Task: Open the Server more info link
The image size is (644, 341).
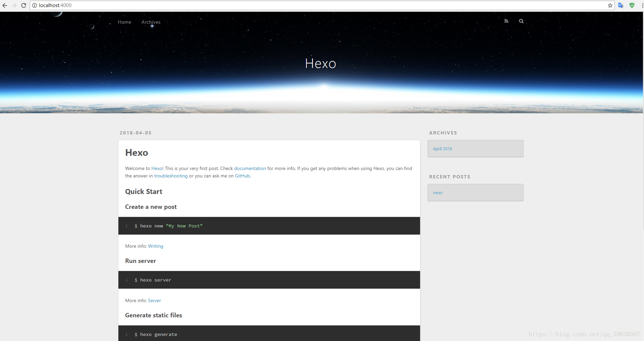Action: 154,300
